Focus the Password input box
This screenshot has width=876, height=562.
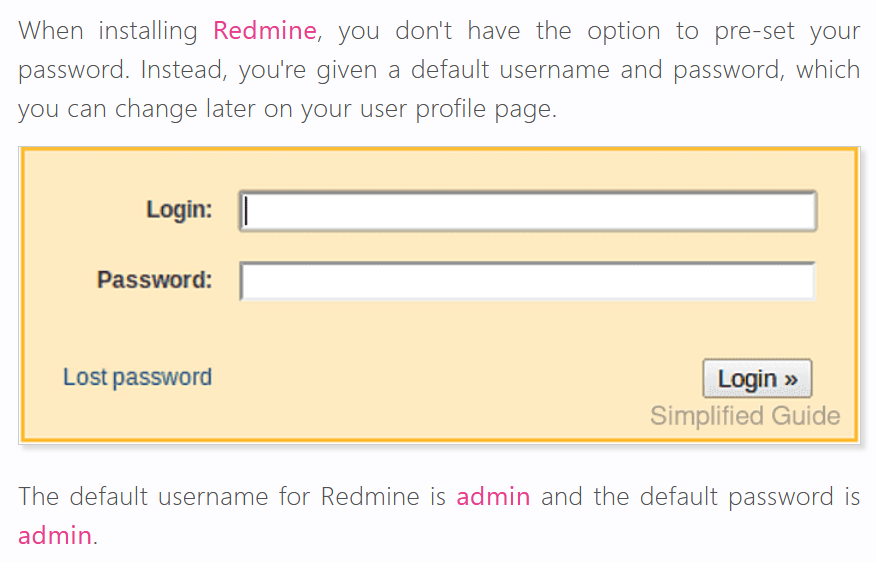pyautogui.click(x=528, y=281)
